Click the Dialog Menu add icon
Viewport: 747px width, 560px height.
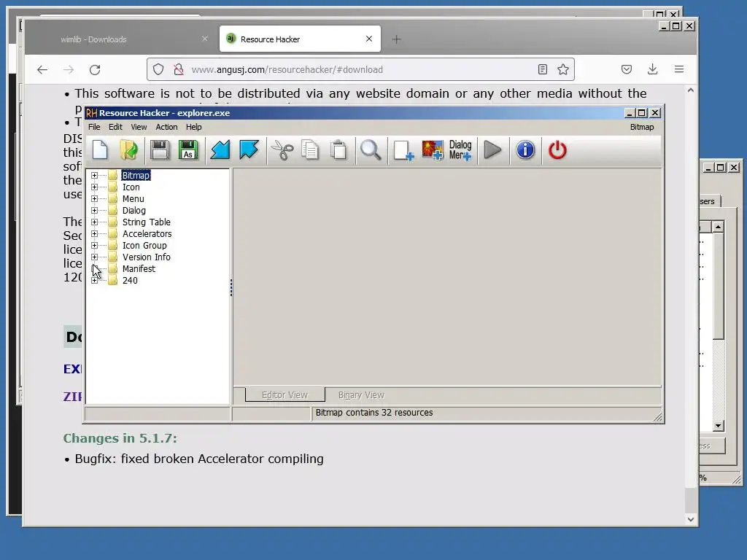pyautogui.click(x=460, y=150)
